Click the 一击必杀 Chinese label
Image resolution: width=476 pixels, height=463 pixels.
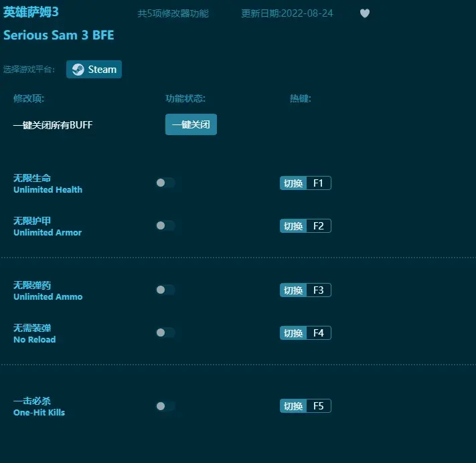[x=32, y=401]
